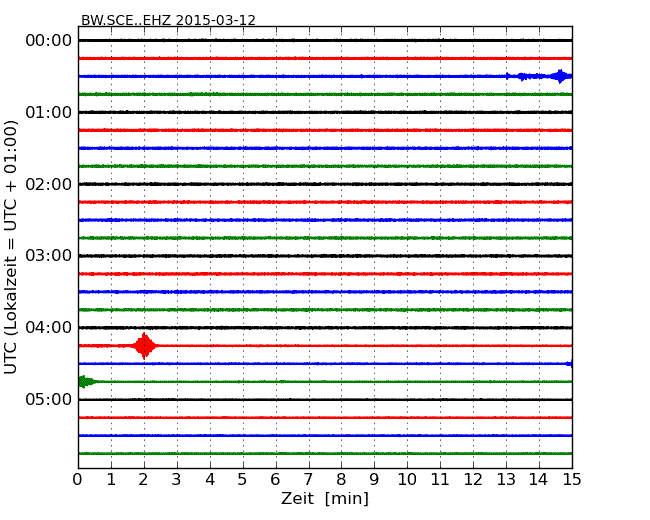Click the red seismic burst near minute 2

point(145,346)
